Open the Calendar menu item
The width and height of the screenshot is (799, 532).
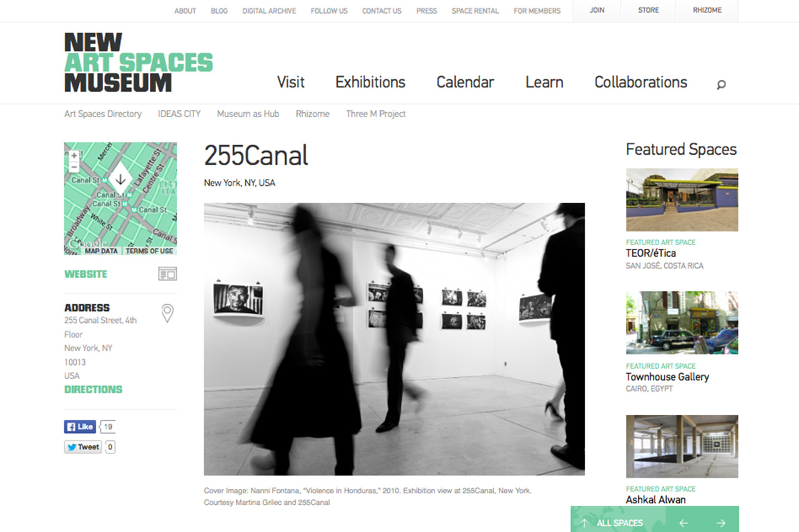pos(465,82)
